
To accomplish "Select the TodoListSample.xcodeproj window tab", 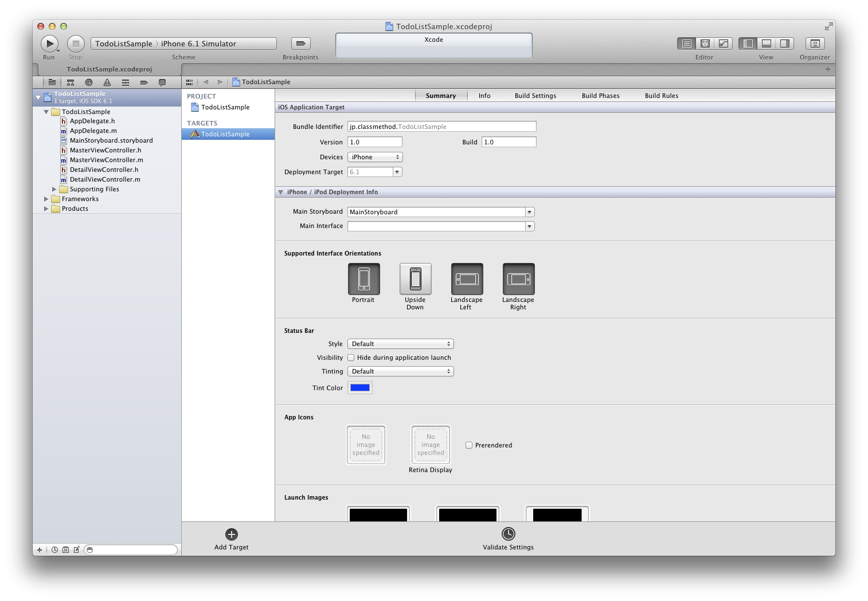I will pyautogui.click(x=110, y=69).
